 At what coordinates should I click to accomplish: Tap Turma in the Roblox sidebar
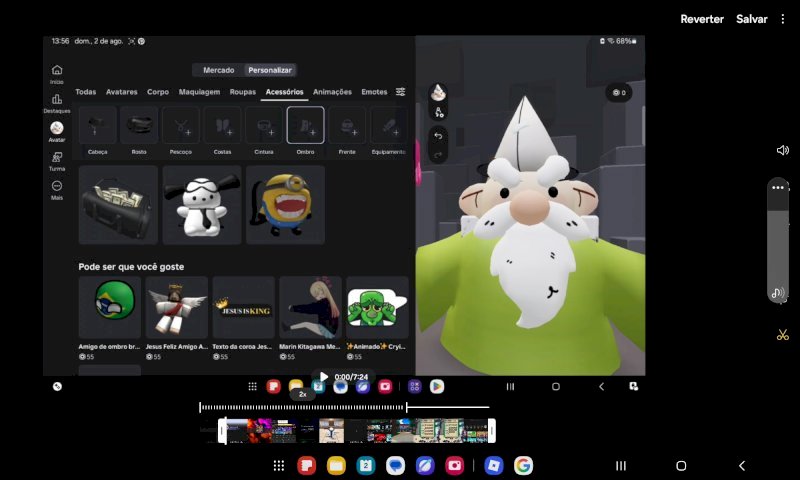(57, 161)
